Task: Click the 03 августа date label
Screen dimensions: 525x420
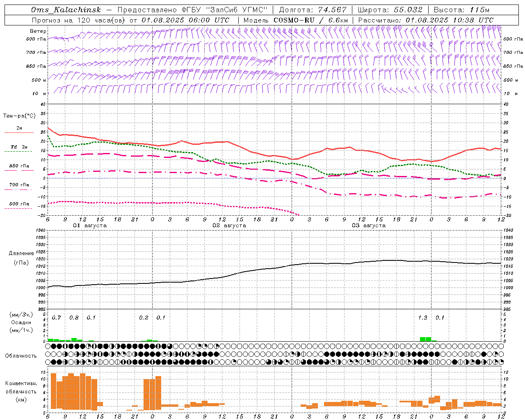Action: (x=369, y=226)
